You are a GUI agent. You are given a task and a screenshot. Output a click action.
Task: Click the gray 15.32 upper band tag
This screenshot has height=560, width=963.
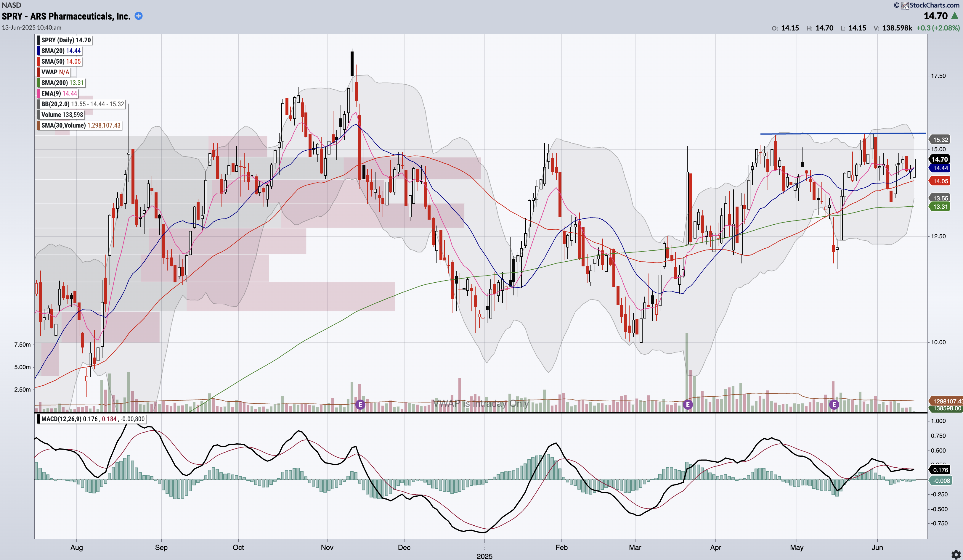click(940, 140)
